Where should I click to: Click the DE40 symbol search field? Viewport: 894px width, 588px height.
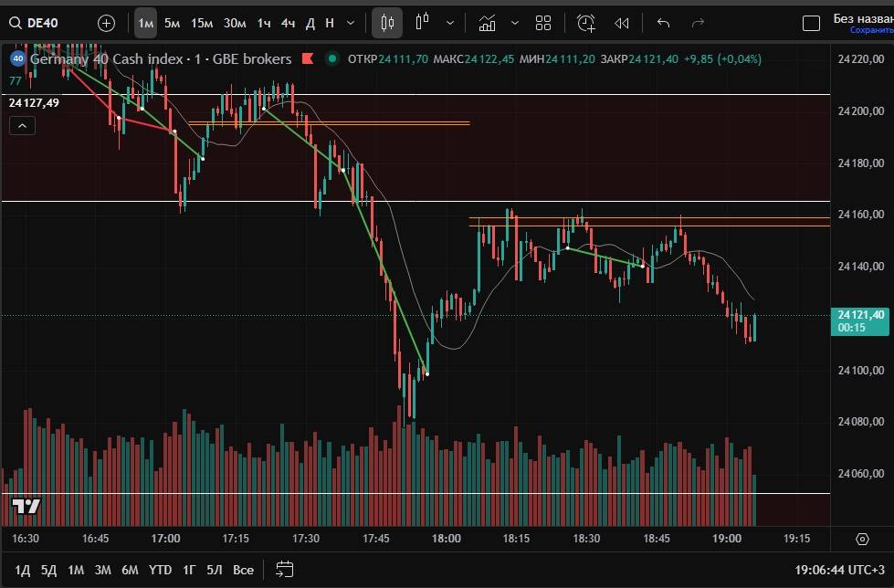point(42,23)
